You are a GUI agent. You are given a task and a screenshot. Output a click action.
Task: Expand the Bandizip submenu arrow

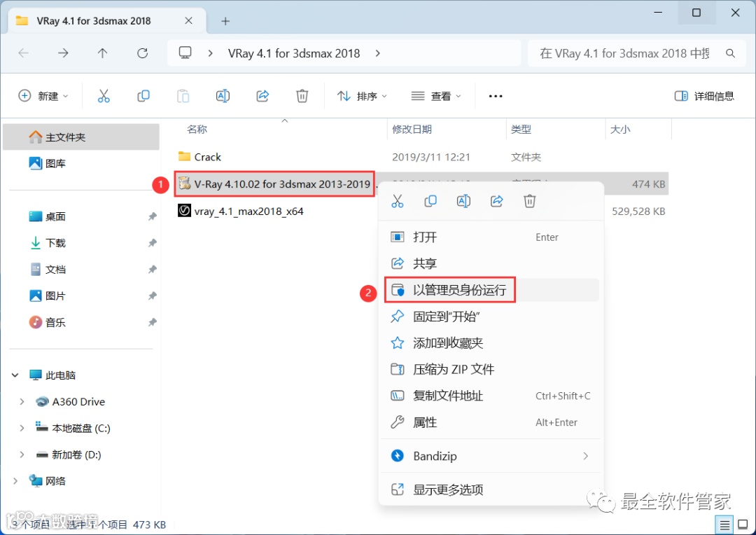click(586, 456)
